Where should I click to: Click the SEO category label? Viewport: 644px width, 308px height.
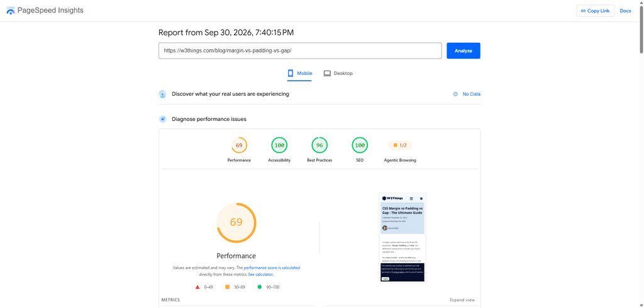pos(360,161)
